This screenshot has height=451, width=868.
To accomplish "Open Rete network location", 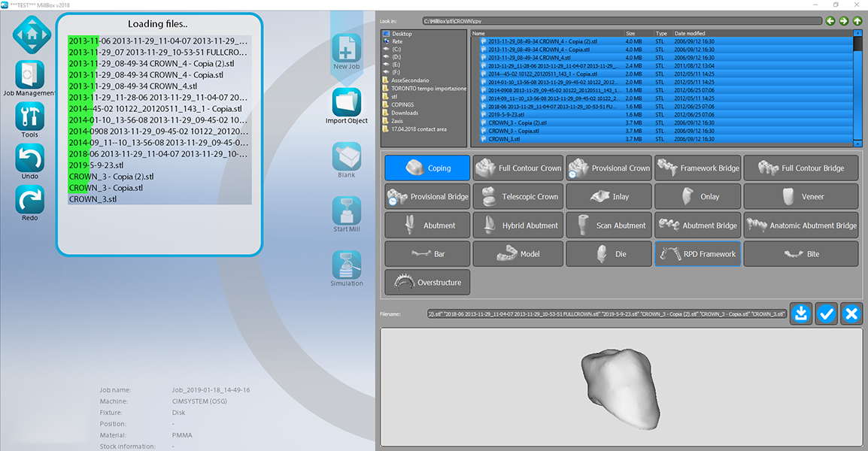I will tap(397, 41).
